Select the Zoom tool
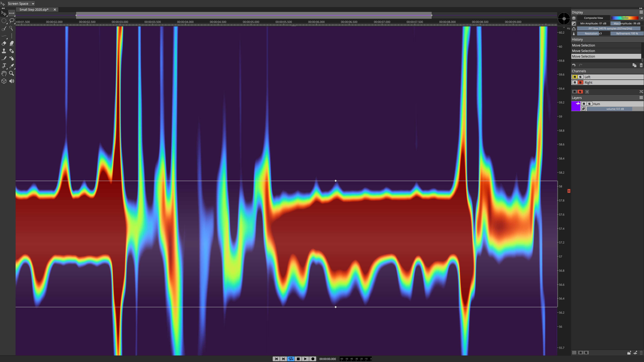 [11, 73]
